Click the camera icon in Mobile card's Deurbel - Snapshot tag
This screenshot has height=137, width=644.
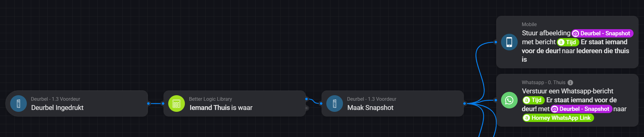576,33
